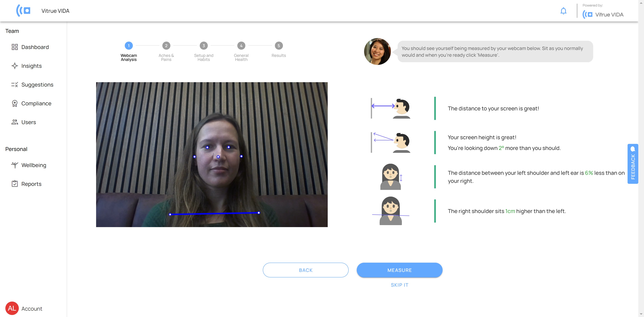Click the ear-to-shoulder distance illustration
Viewport: 644px width, 317px height.
[391, 176]
